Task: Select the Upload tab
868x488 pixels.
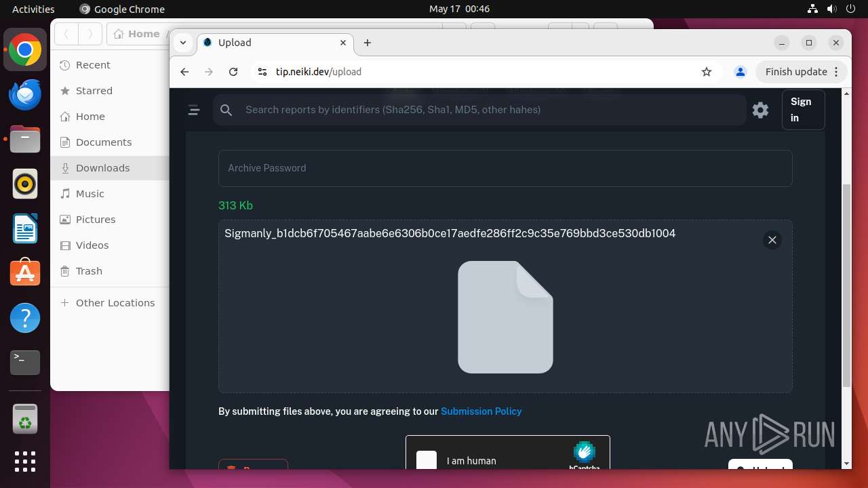Action: (x=276, y=43)
